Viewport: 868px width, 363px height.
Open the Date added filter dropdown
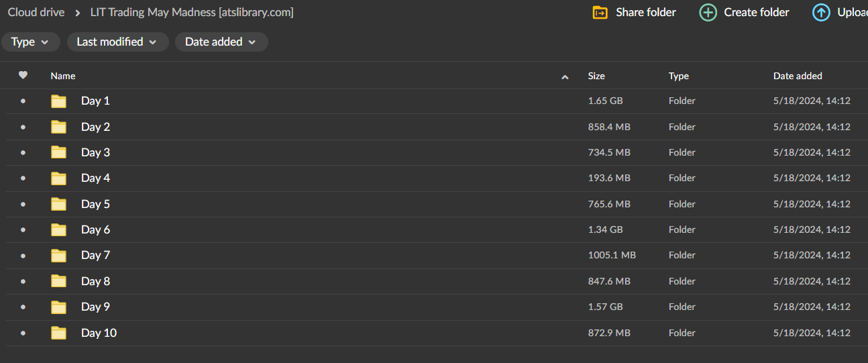(x=221, y=42)
